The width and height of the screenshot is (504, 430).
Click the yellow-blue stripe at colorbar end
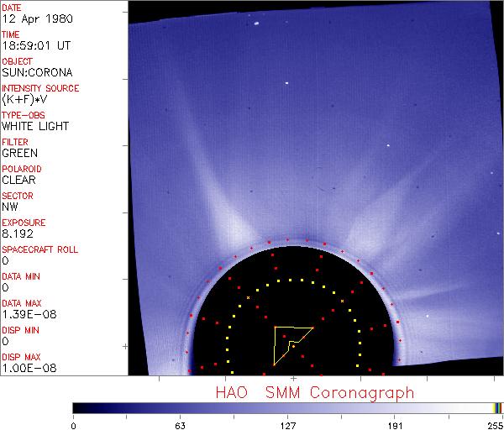point(497,407)
